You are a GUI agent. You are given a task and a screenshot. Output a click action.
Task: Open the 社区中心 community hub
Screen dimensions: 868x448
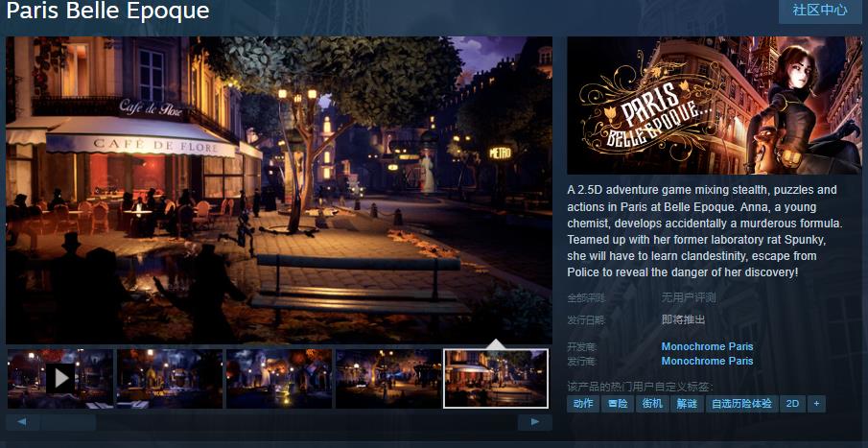(x=819, y=11)
